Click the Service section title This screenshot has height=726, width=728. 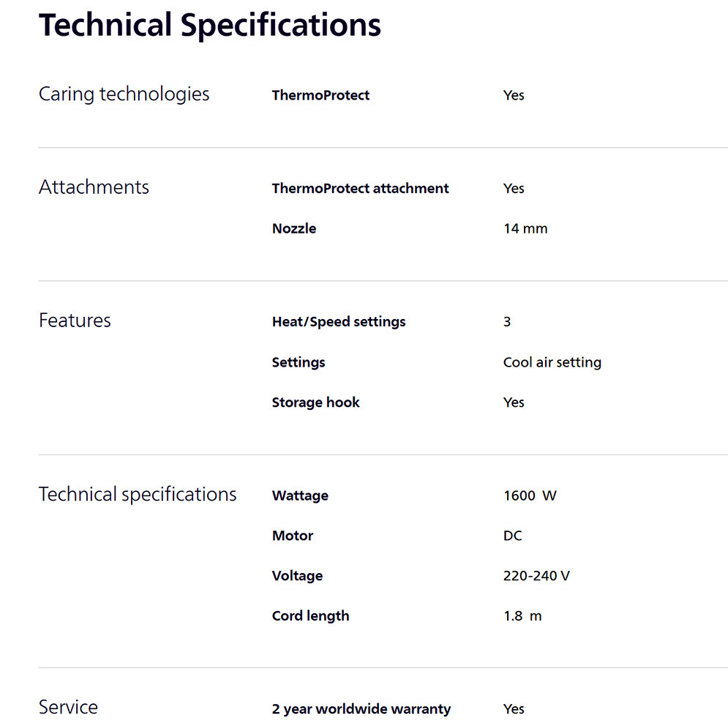tap(68, 707)
